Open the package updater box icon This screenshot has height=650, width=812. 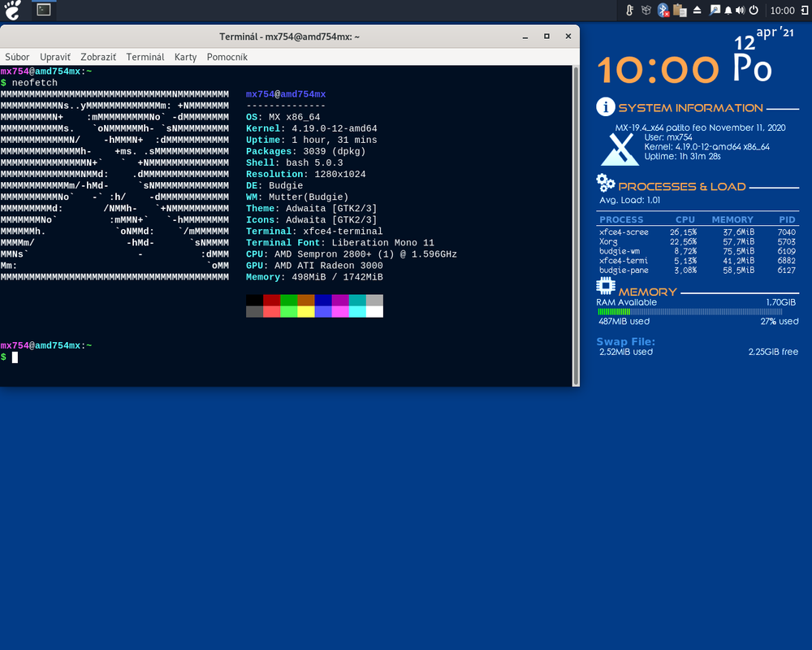pos(646,10)
